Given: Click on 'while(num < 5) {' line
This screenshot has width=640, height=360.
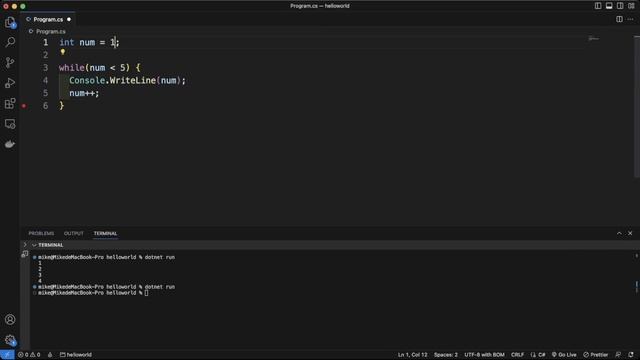Looking at the screenshot, I should coord(100,68).
